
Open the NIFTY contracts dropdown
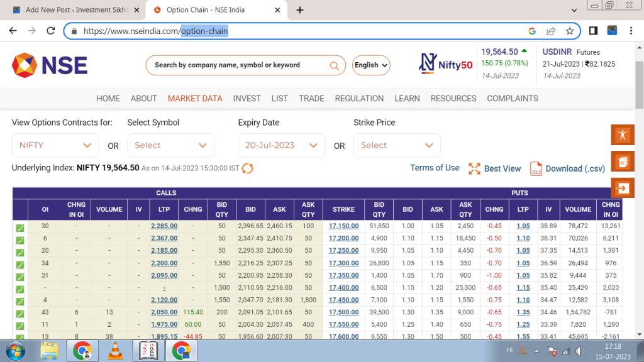(55, 145)
